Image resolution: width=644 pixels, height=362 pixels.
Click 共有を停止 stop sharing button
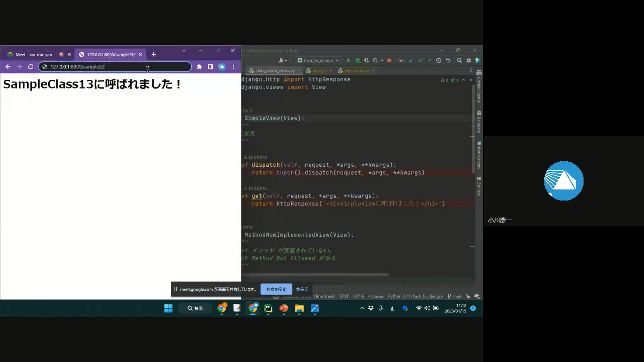(276, 289)
